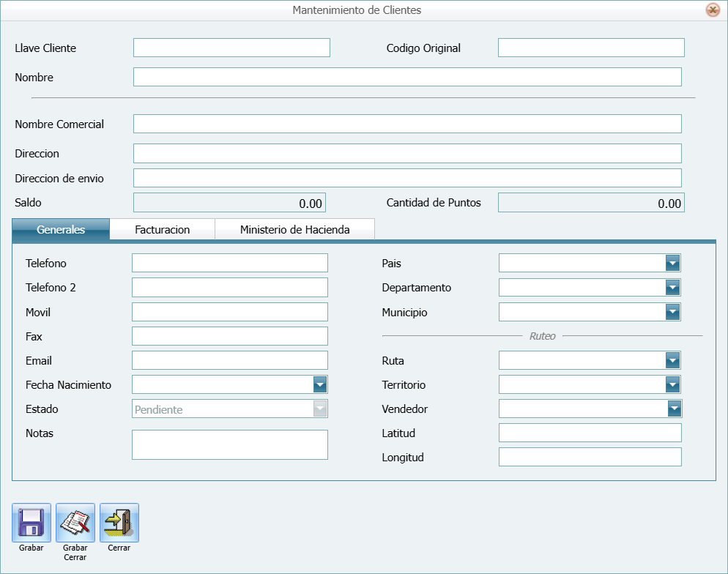The image size is (728, 574).
Task: Click the Grabar floppy disk icon
Action: 31,523
